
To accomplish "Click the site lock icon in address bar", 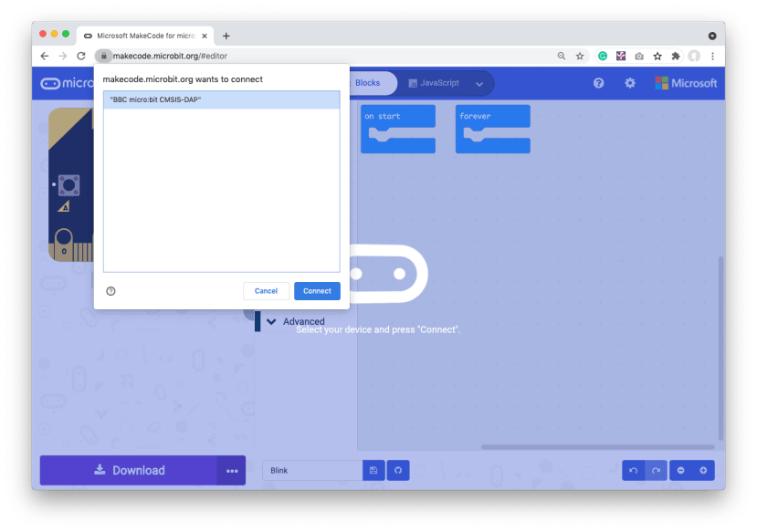I will (x=103, y=56).
